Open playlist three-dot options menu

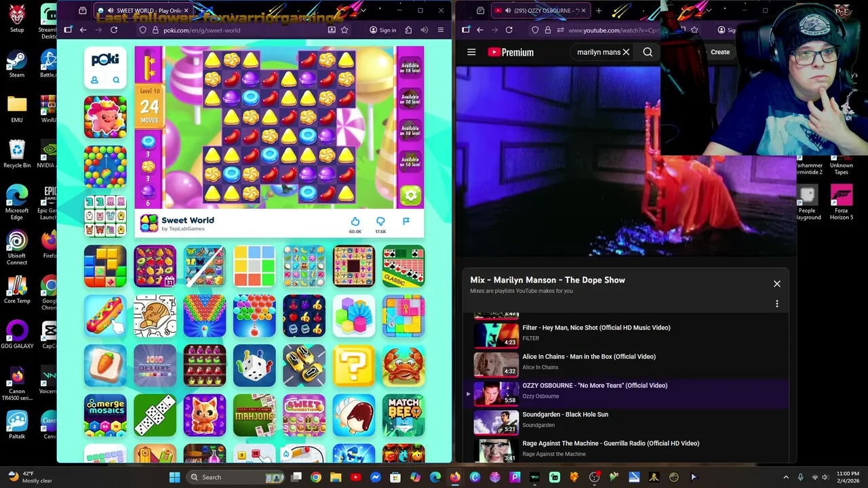tap(777, 304)
